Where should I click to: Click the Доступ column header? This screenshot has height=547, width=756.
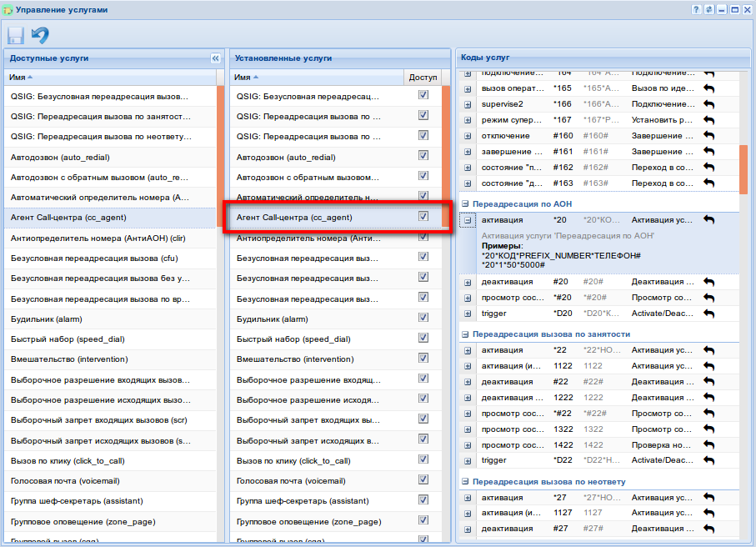point(423,77)
